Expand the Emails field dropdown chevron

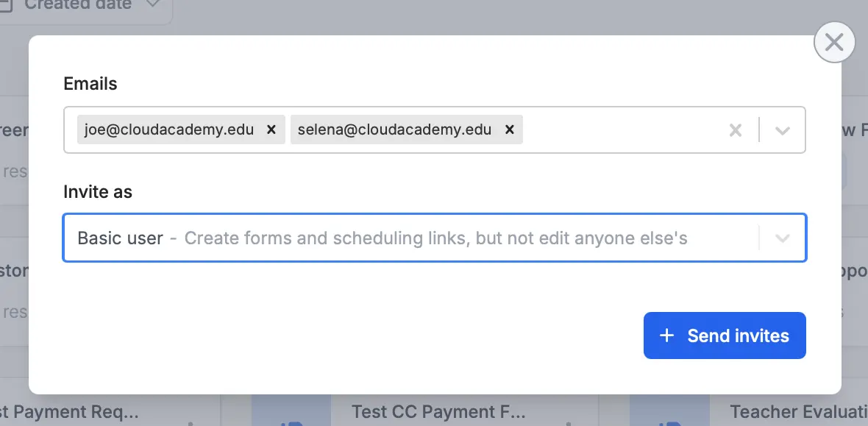pos(782,130)
